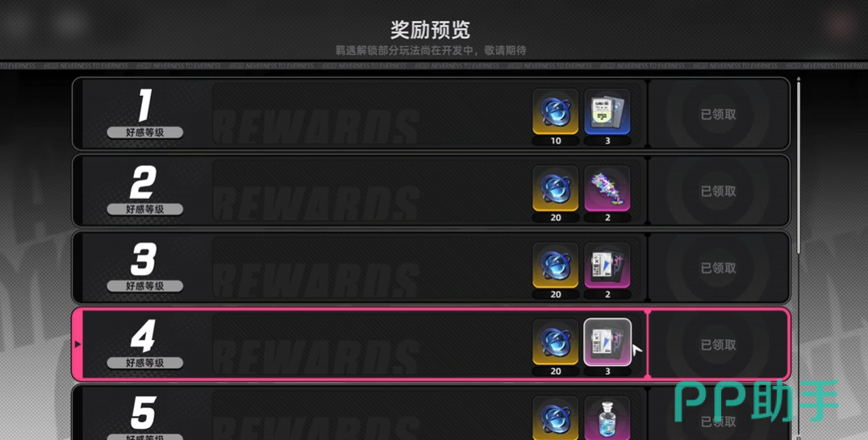Click the 奖励预览 title at the top
Viewport: 868px width, 440px height.
pyautogui.click(x=430, y=29)
